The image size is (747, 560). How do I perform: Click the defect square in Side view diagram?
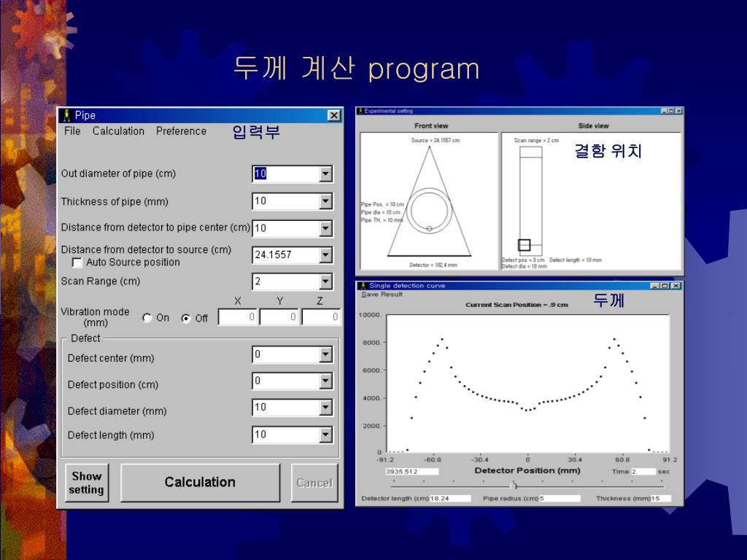tap(524, 245)
